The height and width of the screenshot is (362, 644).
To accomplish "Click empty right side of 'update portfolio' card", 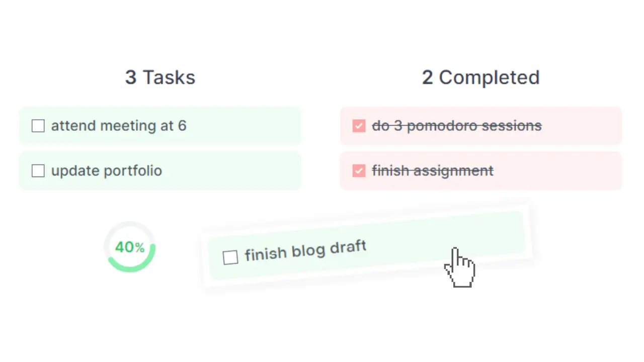I will tap(242, 171).
